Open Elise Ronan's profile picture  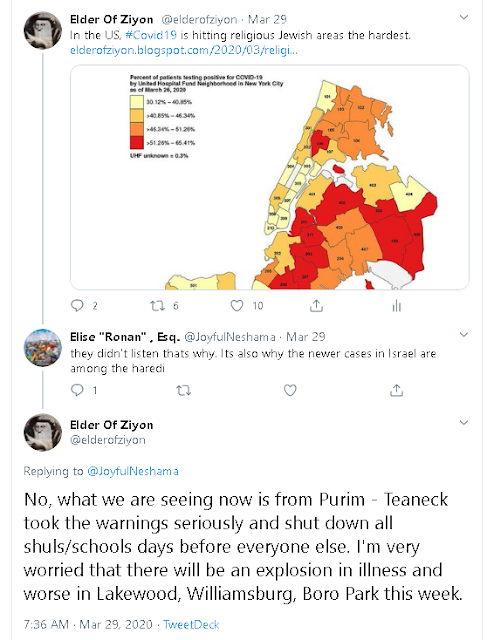(x=43, y=348)
